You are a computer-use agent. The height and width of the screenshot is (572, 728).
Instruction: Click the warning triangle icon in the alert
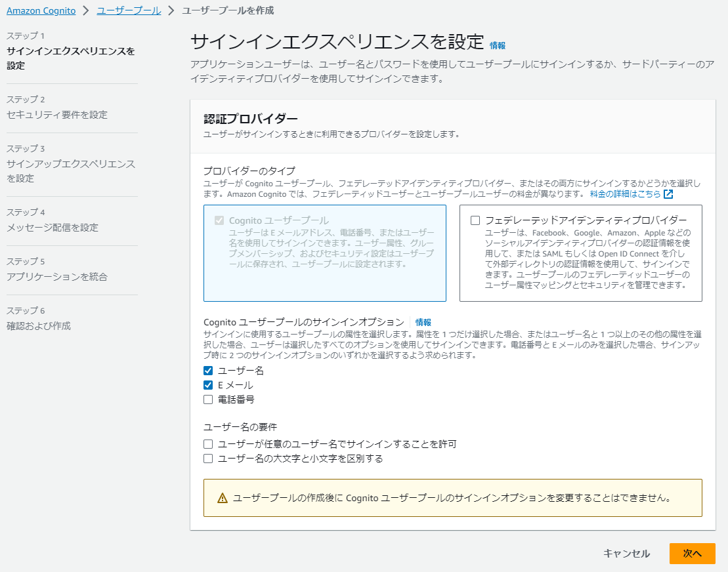[223, 499]
